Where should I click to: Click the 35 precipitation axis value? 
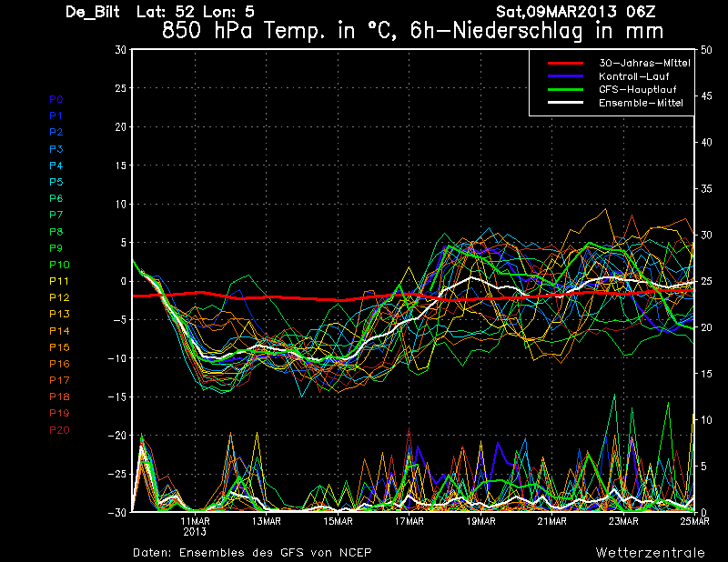[706, 189]
